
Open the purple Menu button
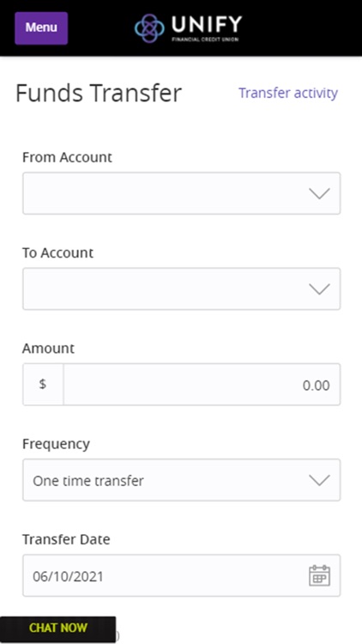coord(41,28)
